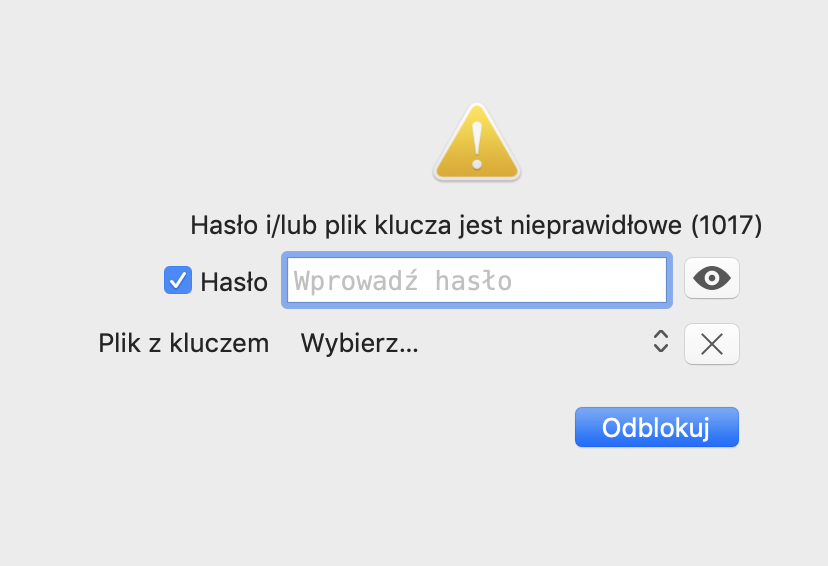Expand key file selector via stepper arrows

click(x=661, y=342)
